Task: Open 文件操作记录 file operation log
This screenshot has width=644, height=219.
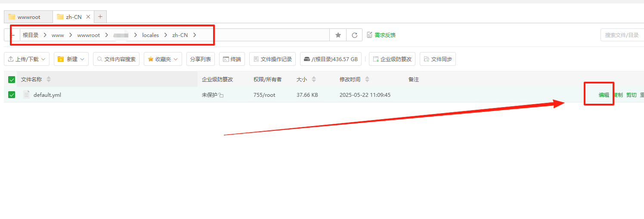Action: 272,59
